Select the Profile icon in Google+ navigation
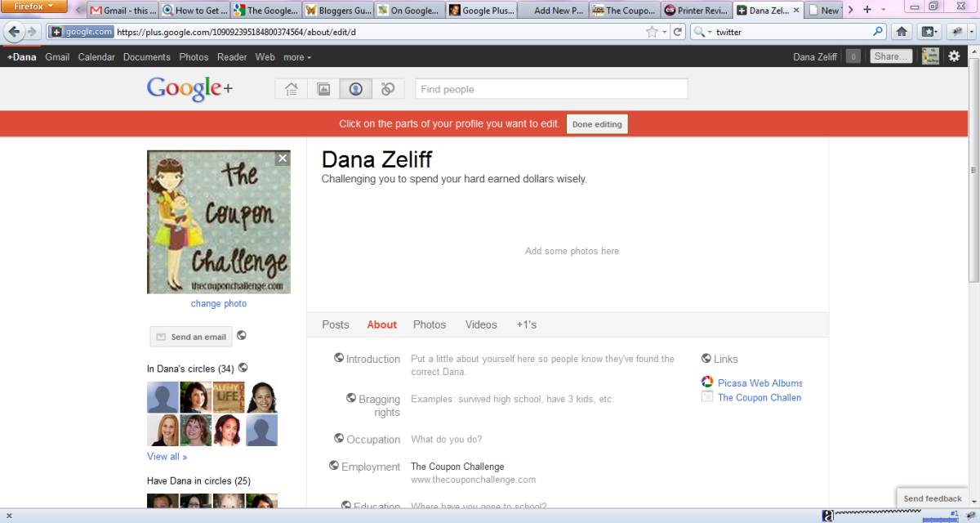980x523 pixels. (356, 89)
